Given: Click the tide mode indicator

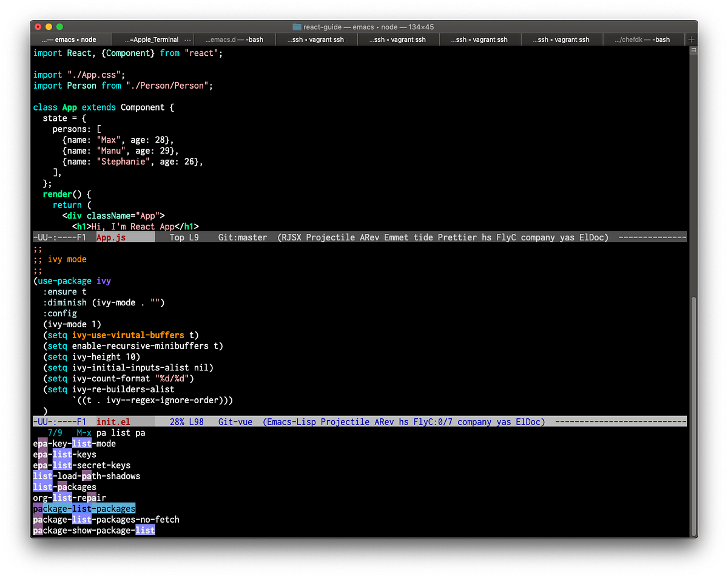Looking at the screenshot, I should (x=423, y=237).
